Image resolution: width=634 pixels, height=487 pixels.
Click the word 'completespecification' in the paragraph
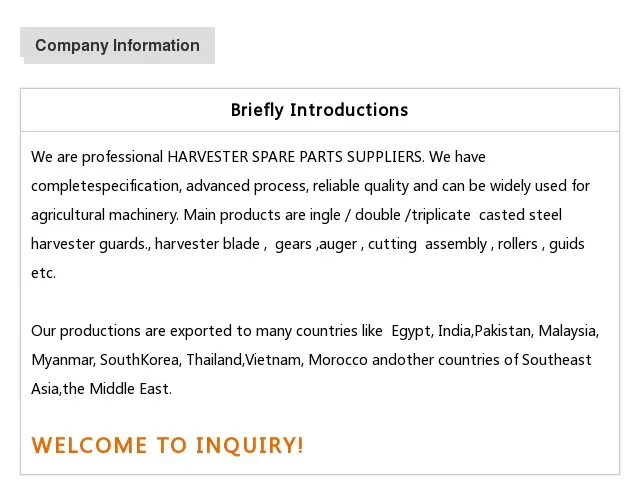tap(105, 186)
